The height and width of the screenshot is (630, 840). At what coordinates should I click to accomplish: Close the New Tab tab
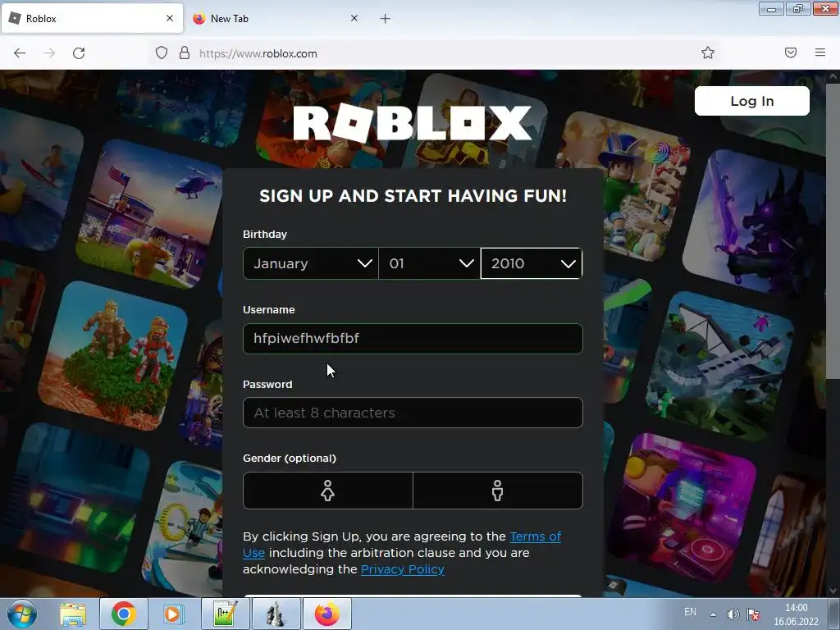354,18
